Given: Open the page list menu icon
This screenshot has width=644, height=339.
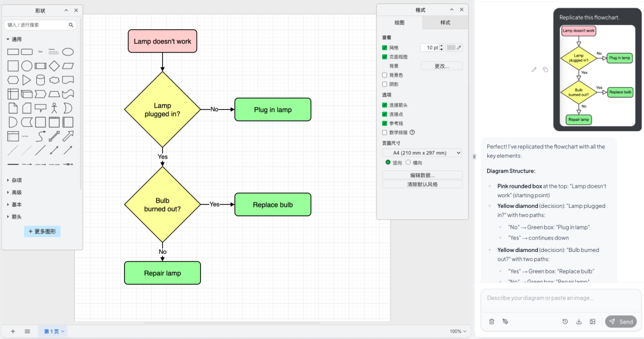Looking at the screenshot, I should [27, 331].
